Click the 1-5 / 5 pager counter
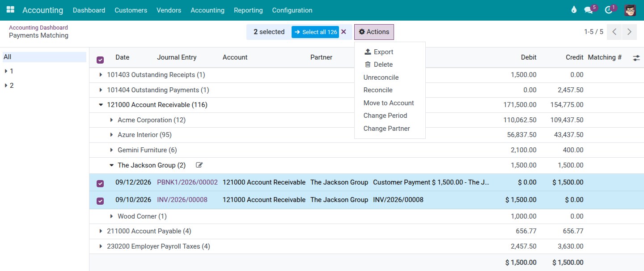Viewport: 644px width, 271px height. [593, 32]
